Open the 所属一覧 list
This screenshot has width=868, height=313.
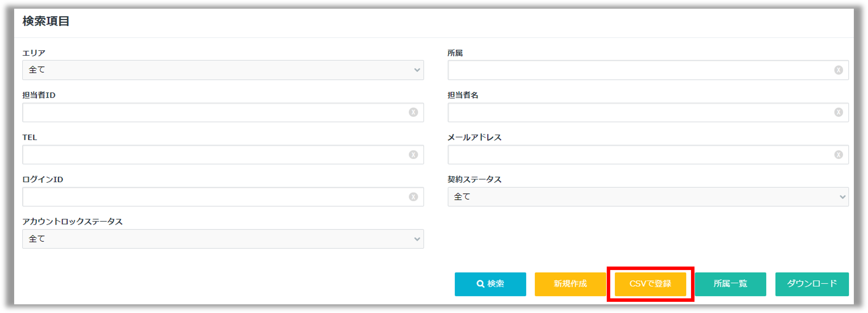(731, 284)
